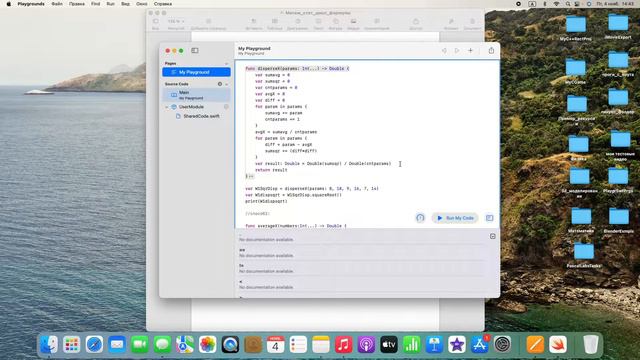Open Spotlight search in menu bar
This screenshot has height=360, width=640.
pyautogui.click(x=568, y=4)
